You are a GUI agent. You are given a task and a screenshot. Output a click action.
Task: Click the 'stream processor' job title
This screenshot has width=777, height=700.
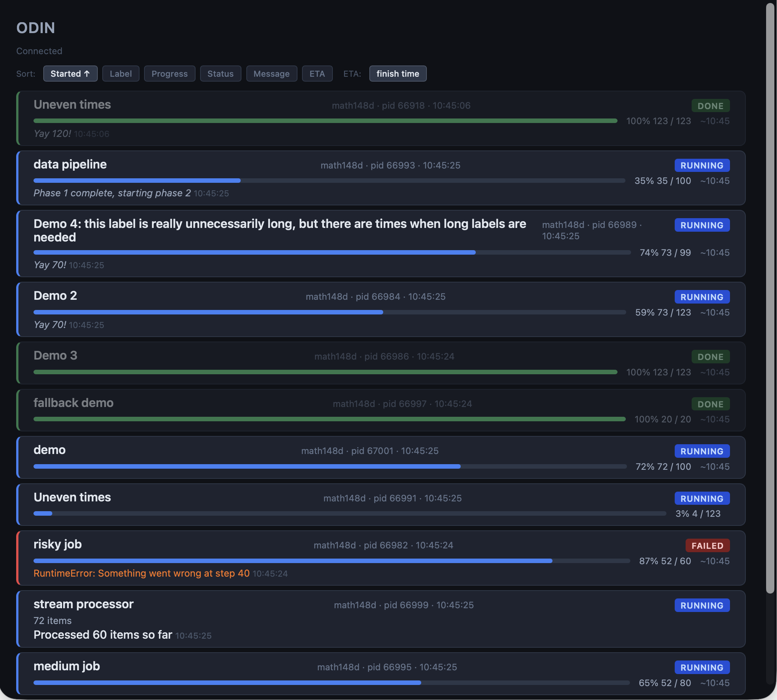pyautogui.click(x=83, y=604)
